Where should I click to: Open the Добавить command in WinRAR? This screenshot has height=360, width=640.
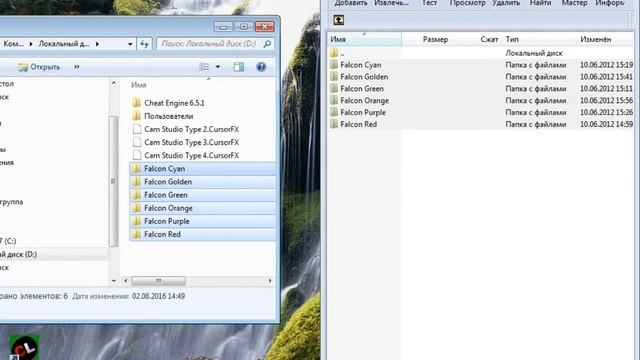click(350, 3)
